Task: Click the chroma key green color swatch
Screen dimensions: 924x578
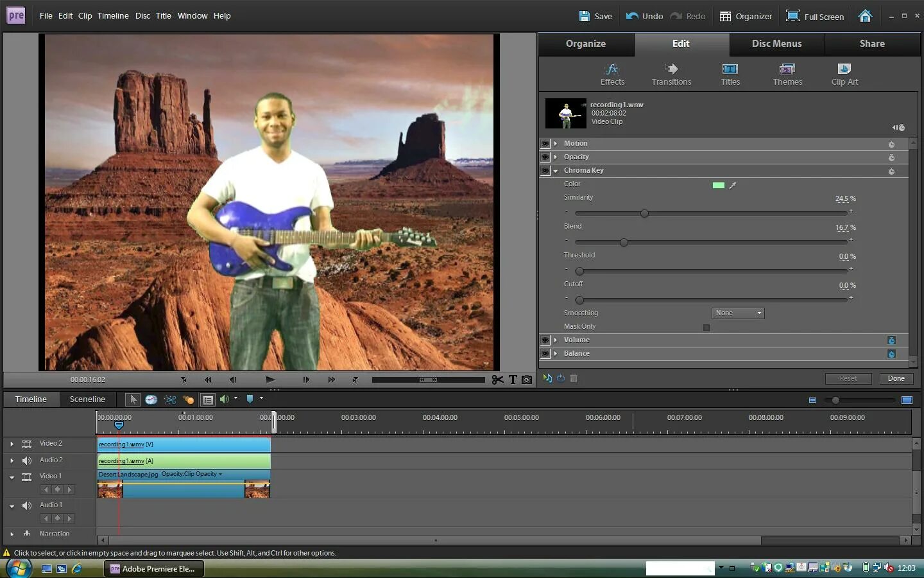Action: 718,186
